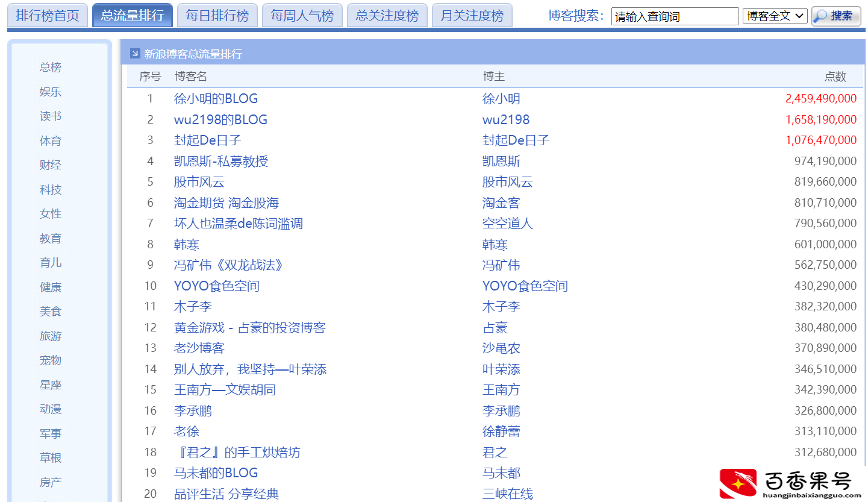
Task: Select the 体育 category
Action: click(51, 140)
